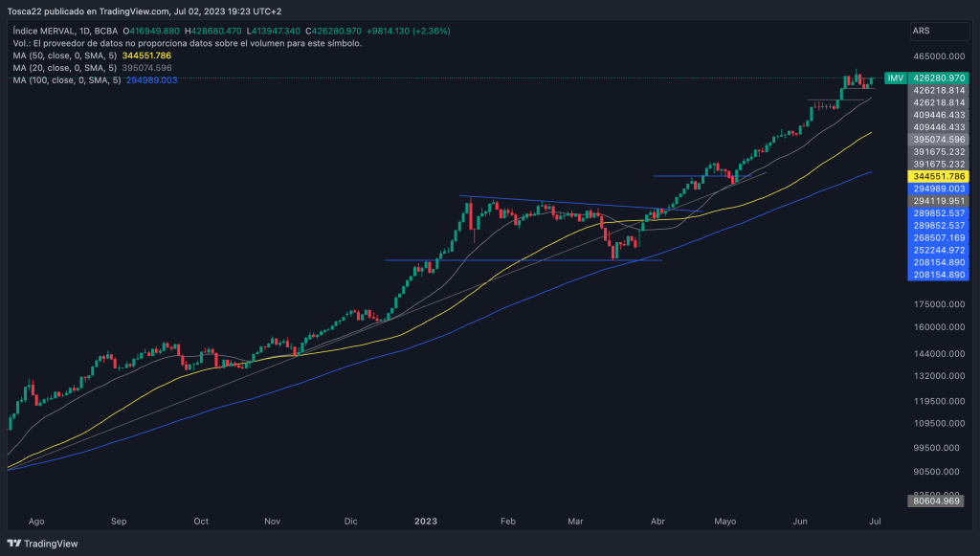
Task: Click the yellow 344551.786 MA price label
Action: [938, 177]
